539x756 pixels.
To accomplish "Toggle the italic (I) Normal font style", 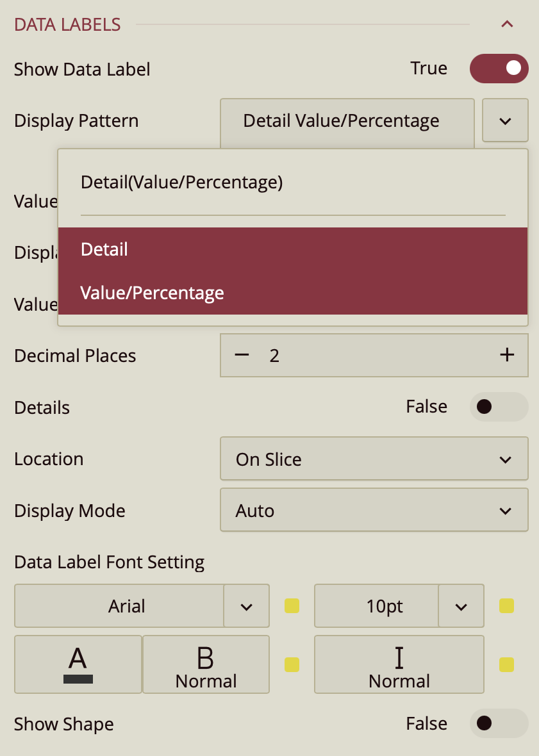I will [x=399, y=664].
